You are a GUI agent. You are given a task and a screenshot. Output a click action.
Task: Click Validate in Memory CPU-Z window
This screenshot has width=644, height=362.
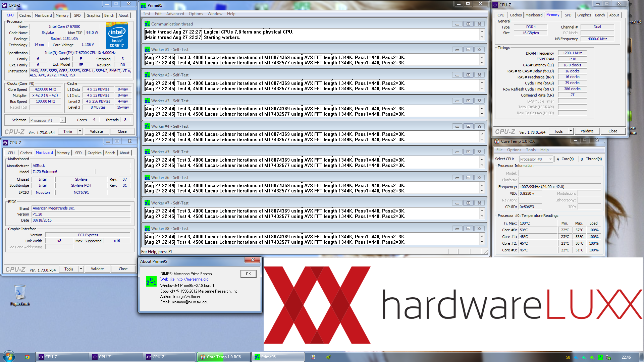pos(587,131)
